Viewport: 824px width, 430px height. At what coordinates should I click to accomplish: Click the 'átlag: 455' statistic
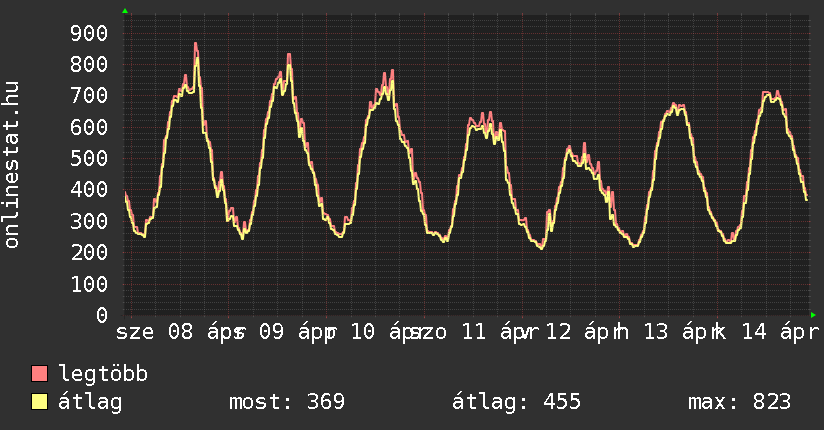click(517, 403)
